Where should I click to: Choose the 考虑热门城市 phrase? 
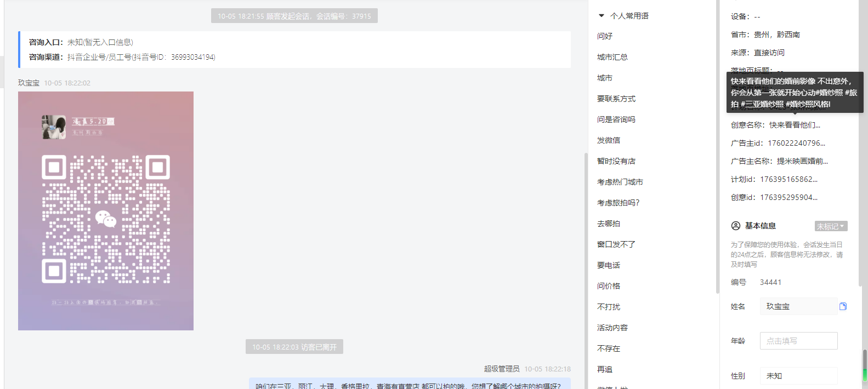(x=620, y=182)
